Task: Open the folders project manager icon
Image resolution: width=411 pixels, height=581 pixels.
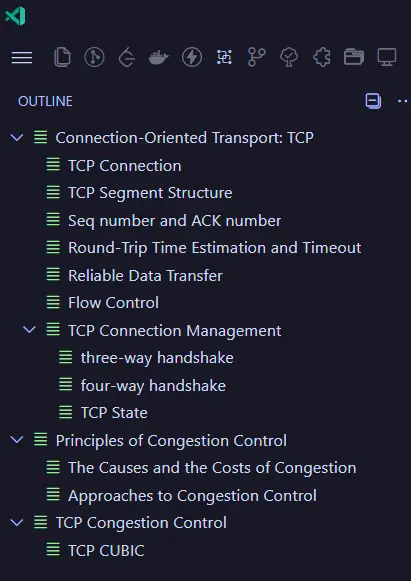Action: tap(354, 57)
